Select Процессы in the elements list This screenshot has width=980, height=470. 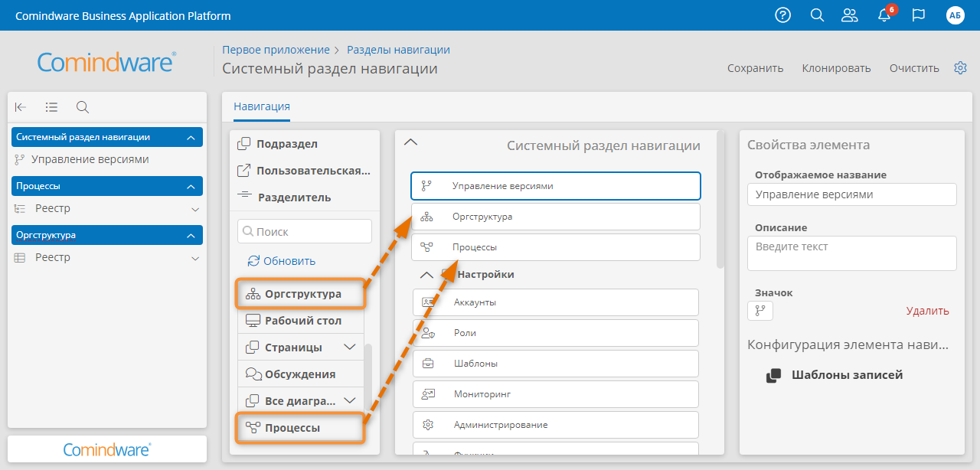tap(299, 427)
